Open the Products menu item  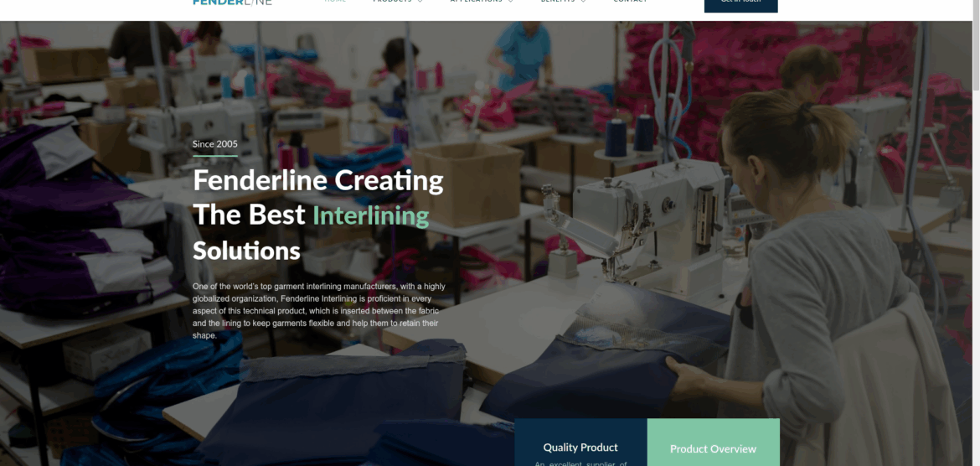(x=392, y=1)
